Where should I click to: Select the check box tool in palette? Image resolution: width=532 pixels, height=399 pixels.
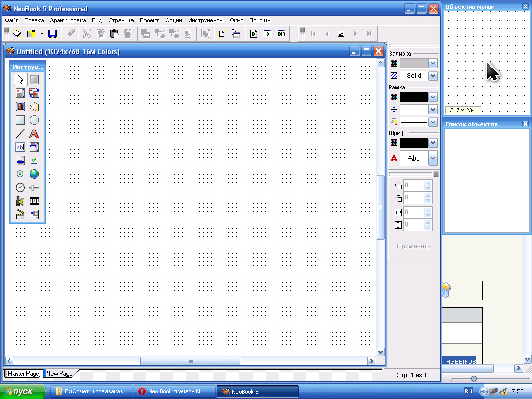(x=34, y=161)
